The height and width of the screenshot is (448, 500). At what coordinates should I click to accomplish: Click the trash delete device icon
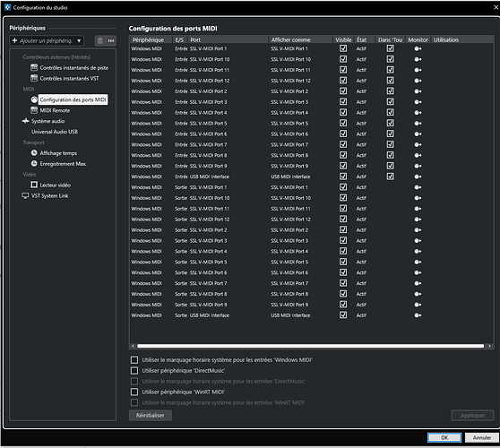100,41
